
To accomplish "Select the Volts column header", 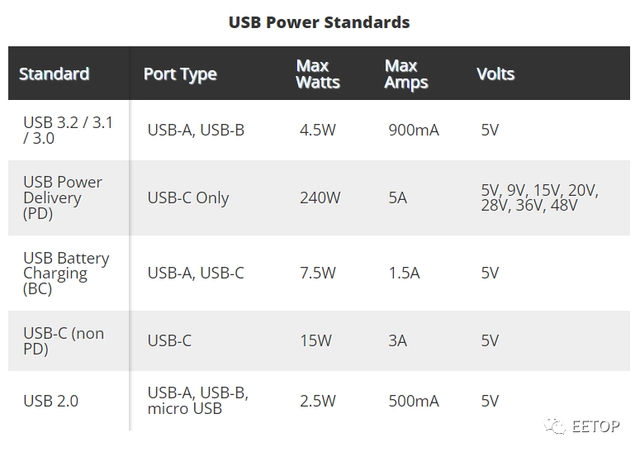I will 496,74.
